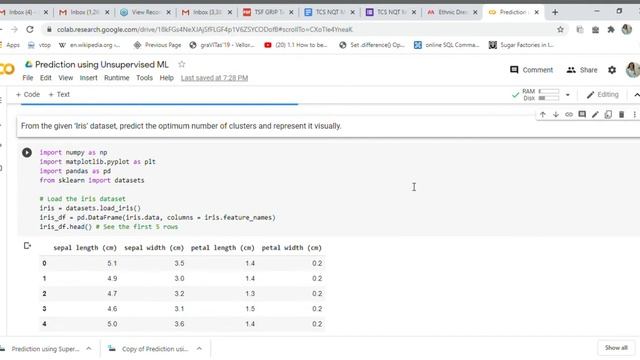640x360 pixels.
Task: Show all downloads
Action: [616, 348]
